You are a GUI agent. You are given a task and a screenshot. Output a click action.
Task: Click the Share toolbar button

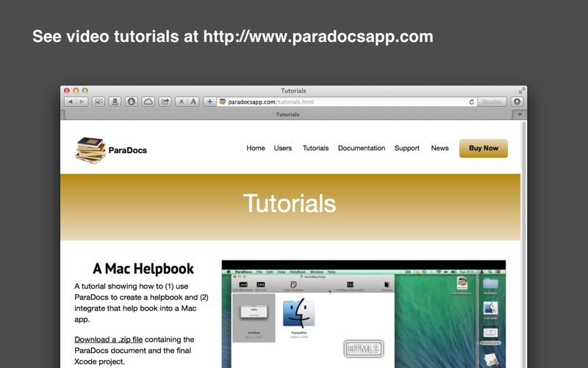(165, 102)
